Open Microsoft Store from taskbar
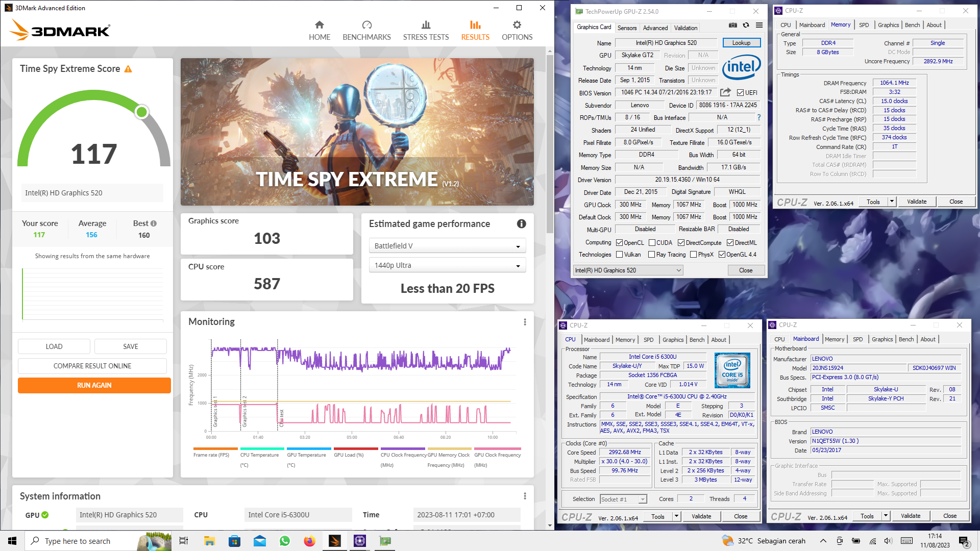The width and height of the screenshot is (980, 551). point(234,541)
